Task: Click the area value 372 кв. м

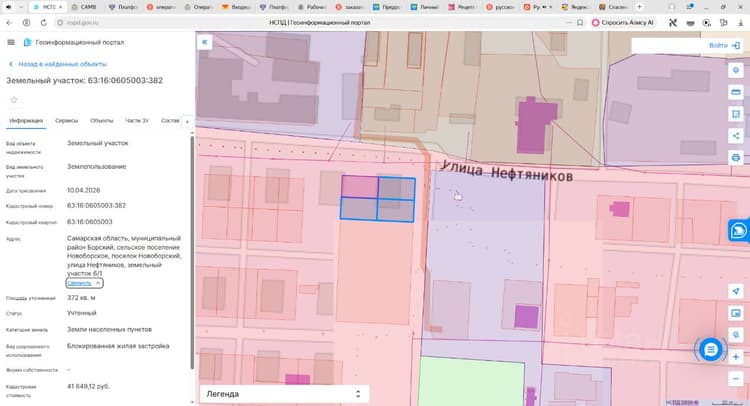Action: tap(81, 298)
